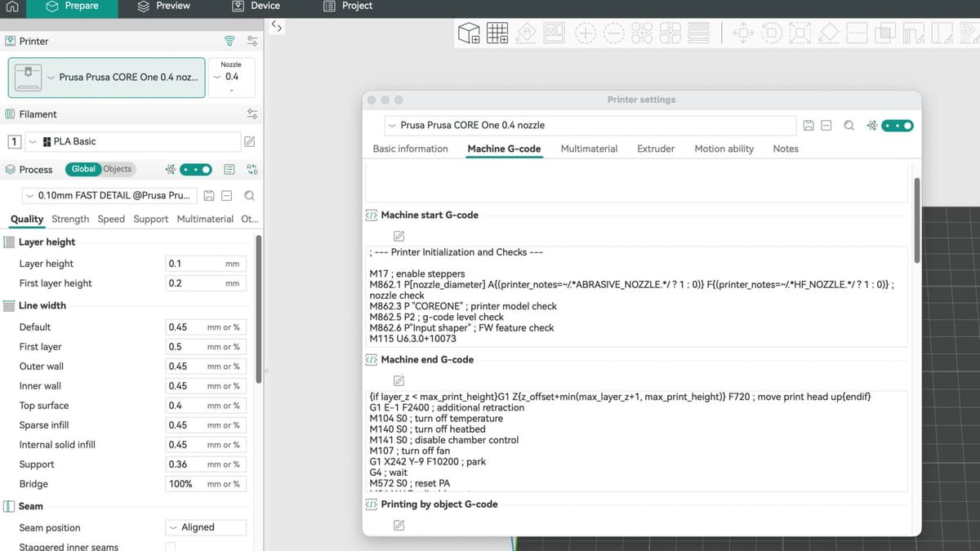The width and height of the screenshot is (980, 551).
Task: Open the PLA Basic filament dropdown
Action: click(x=133, y=141)
